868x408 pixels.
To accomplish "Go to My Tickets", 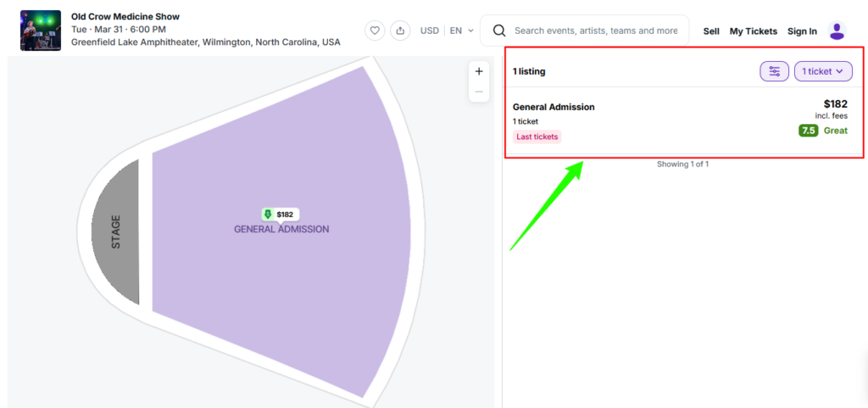I will point(754,31).
